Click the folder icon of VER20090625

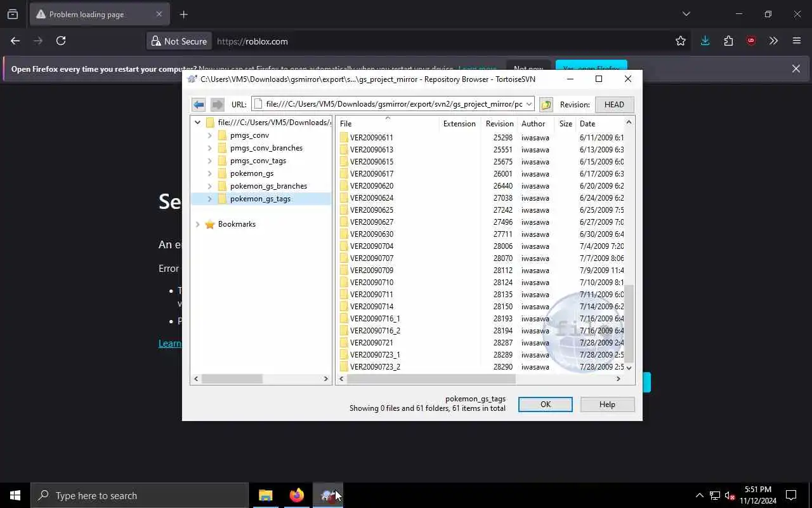coord(344,210)
